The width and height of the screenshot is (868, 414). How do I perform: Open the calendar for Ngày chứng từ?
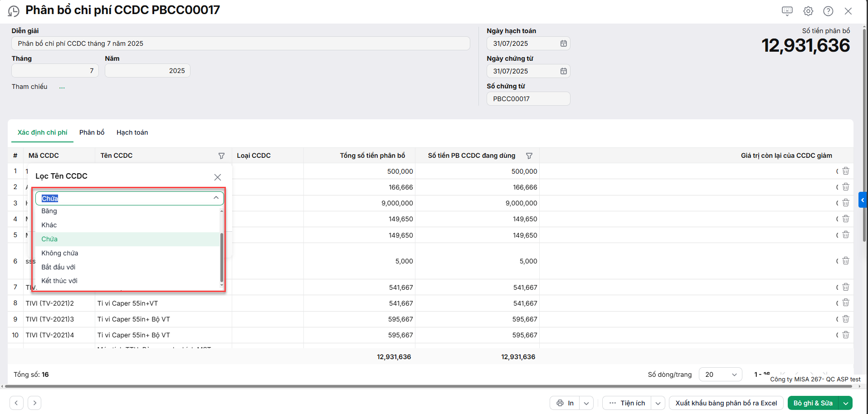(563, 71)
